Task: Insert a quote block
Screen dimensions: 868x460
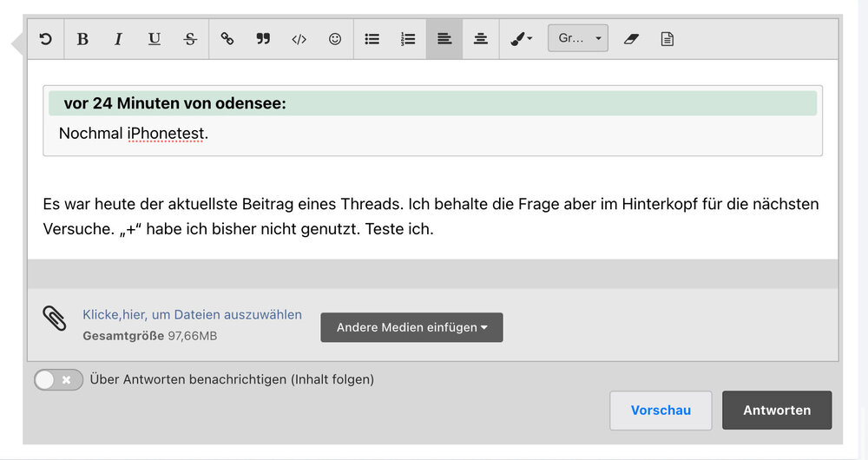Action: 263,39
